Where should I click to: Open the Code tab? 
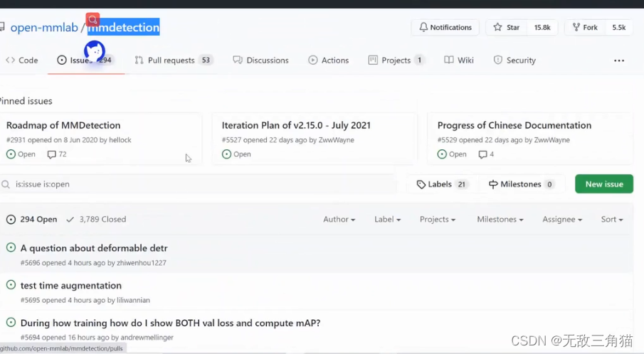click(22, 60)
